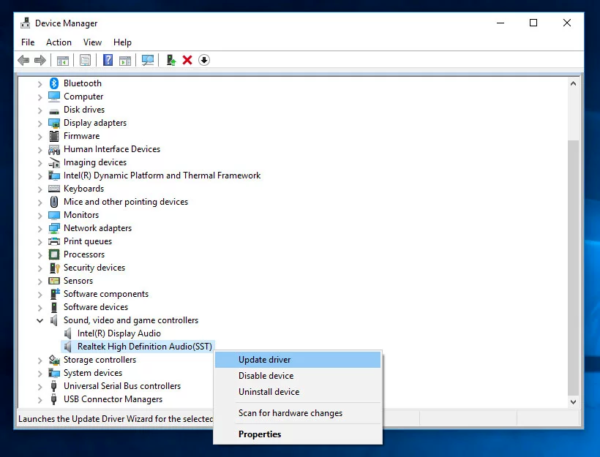Image resolution: width=600 pixels, height=457 pixels.
Task: Minimize the Device Manager window
Action: point(500,23)
